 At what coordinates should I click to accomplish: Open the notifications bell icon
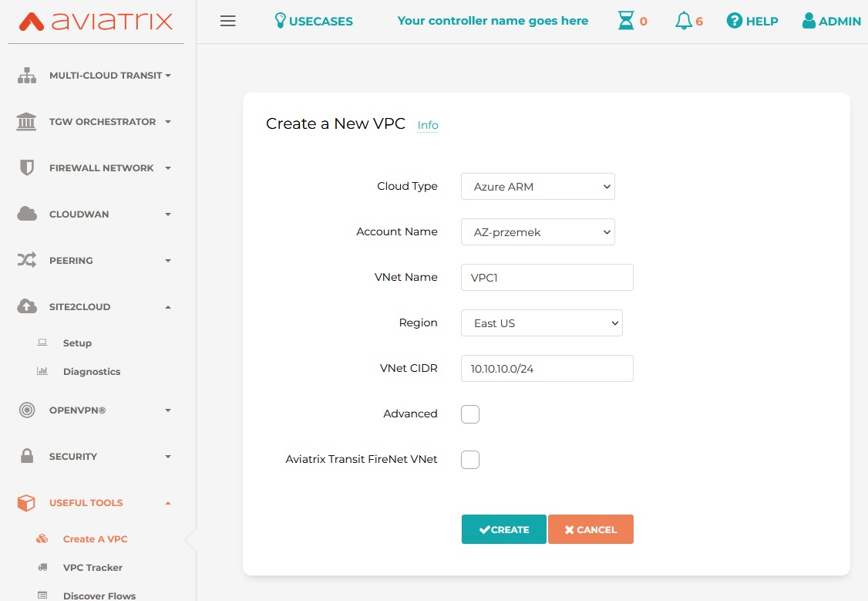click(683, 21)
